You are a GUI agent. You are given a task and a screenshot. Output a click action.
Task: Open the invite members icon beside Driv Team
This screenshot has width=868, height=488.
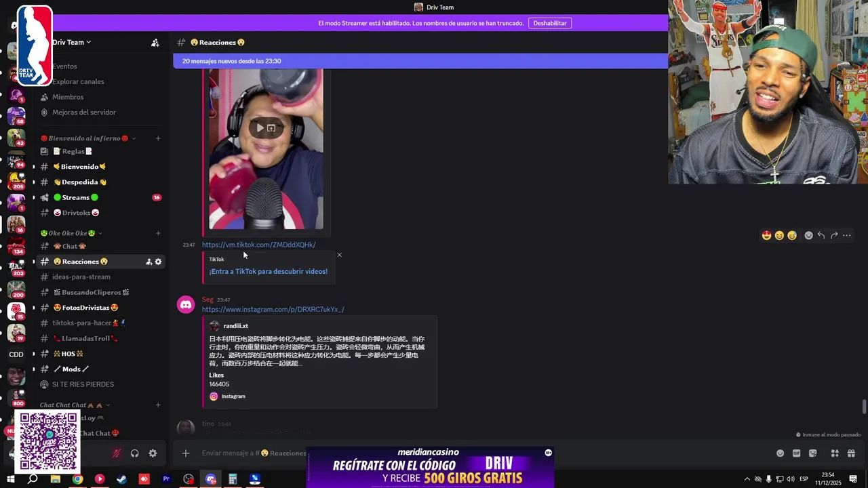155,43
